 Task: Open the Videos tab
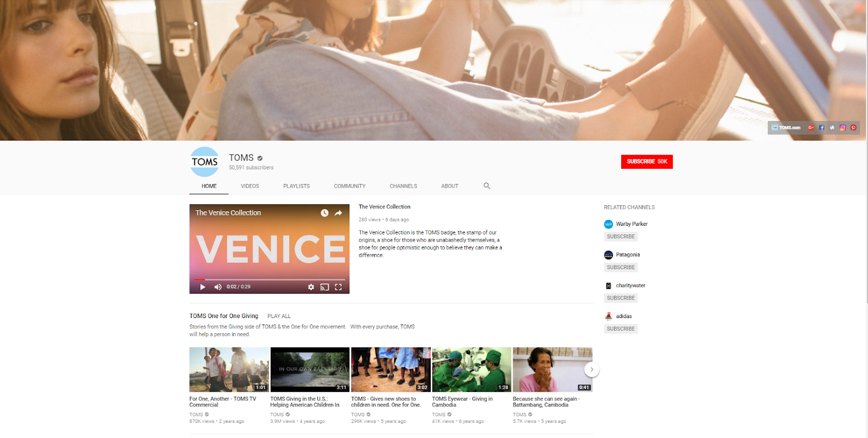pyautogui.click(x=250, y=186)
